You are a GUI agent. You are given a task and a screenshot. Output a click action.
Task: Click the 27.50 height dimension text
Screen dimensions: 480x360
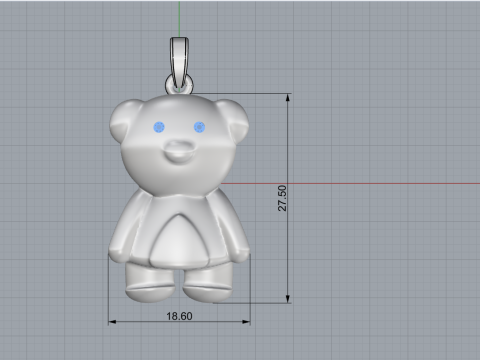point(282,198)
